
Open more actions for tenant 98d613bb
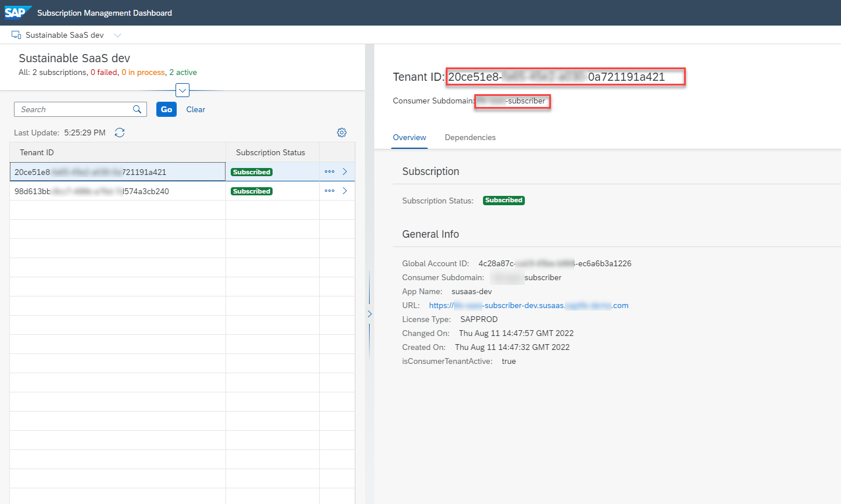(x=330, y=191)
